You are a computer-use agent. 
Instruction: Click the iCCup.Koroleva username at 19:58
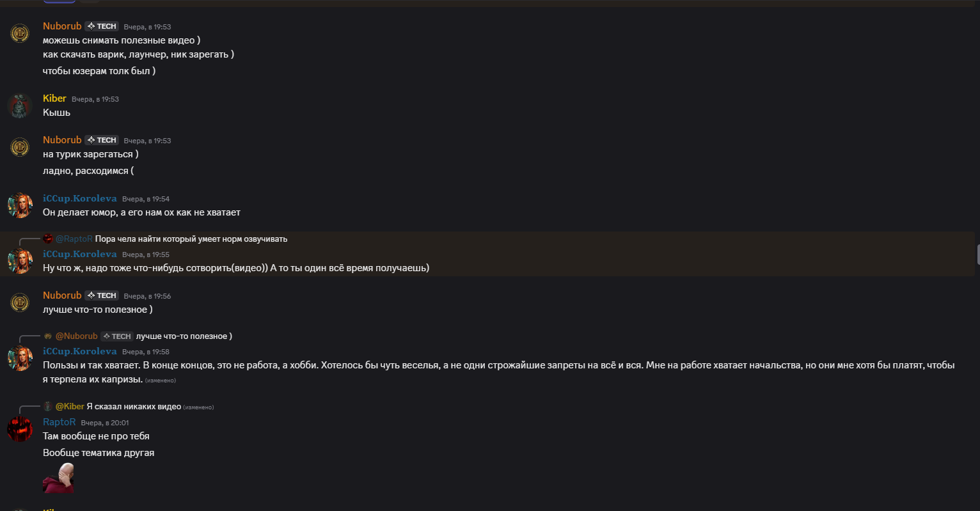(79, 351)
